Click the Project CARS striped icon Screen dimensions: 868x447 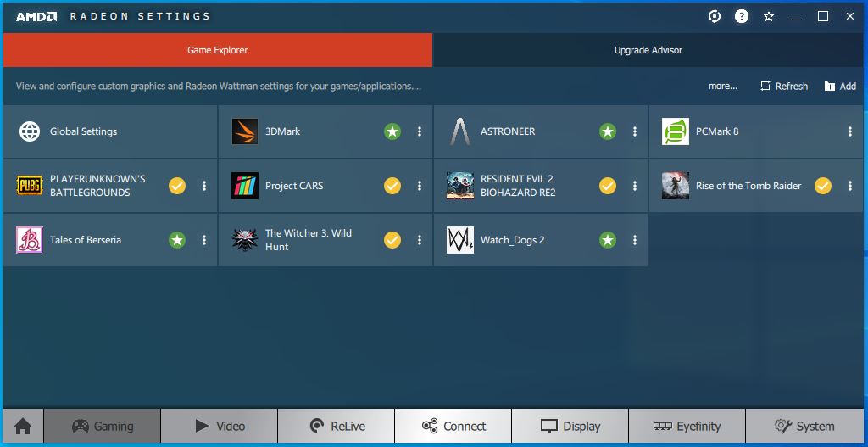click(245, 186)
